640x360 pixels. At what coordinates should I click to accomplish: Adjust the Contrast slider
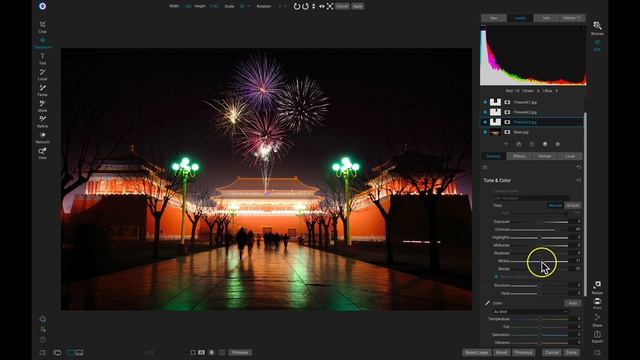click(539, 229)
